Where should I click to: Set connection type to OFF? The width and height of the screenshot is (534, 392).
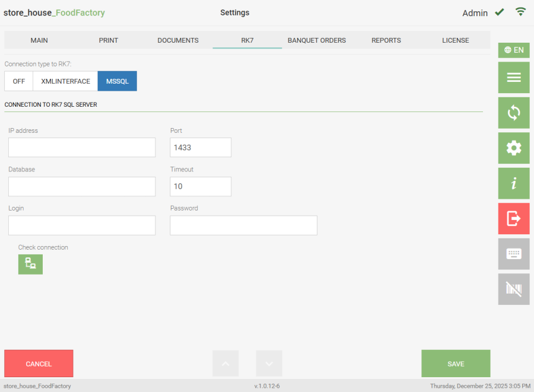[19, 81]
